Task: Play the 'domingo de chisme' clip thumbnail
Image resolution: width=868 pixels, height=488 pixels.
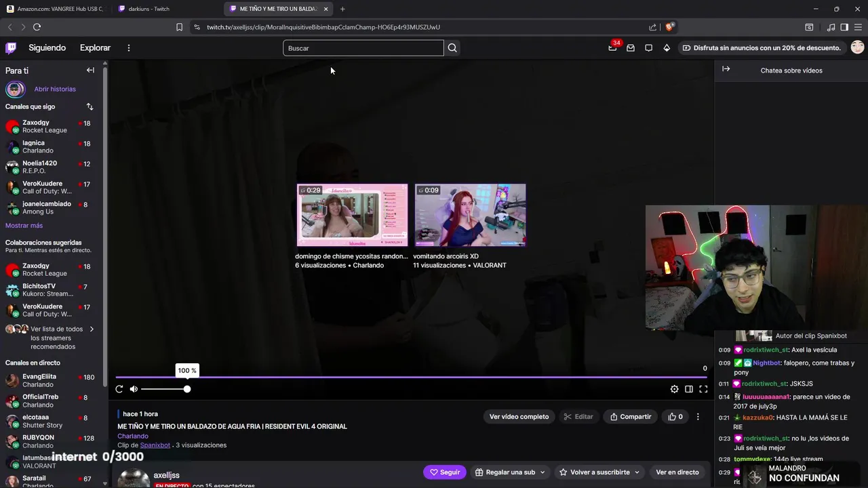Action: (x=352, y=215)
